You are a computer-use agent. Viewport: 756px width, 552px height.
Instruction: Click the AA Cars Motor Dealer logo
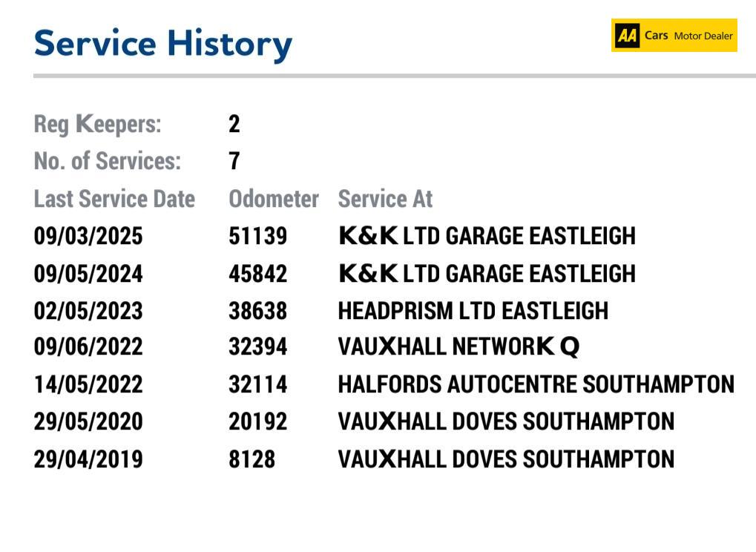tap(674, 36)
